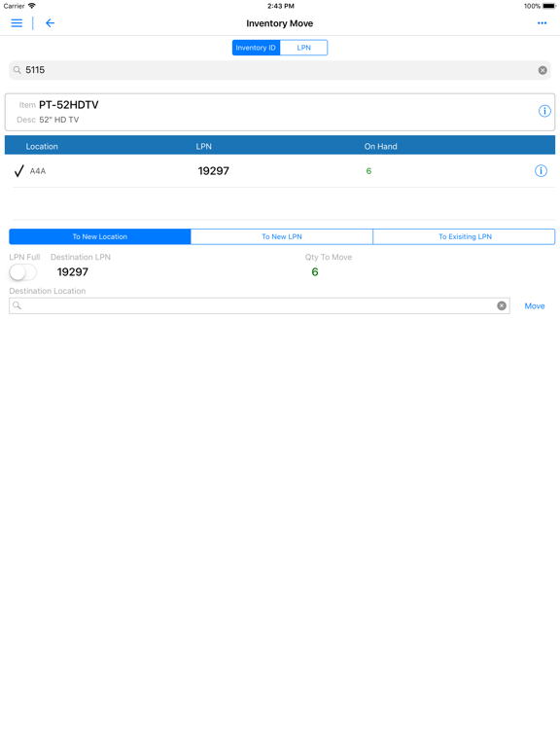
Task: Click the On Hand column header
Action: tap(380, 146)
